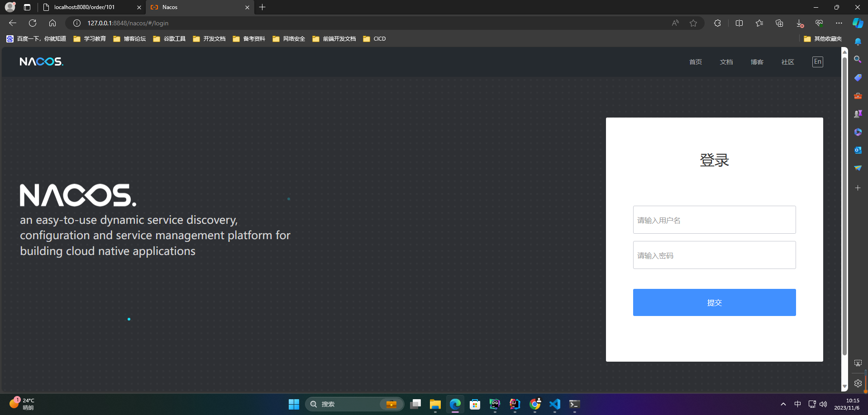This screenshot has height=415, width=868.
Task: Click the Nacos logo in header
Action: coord(41,61)
